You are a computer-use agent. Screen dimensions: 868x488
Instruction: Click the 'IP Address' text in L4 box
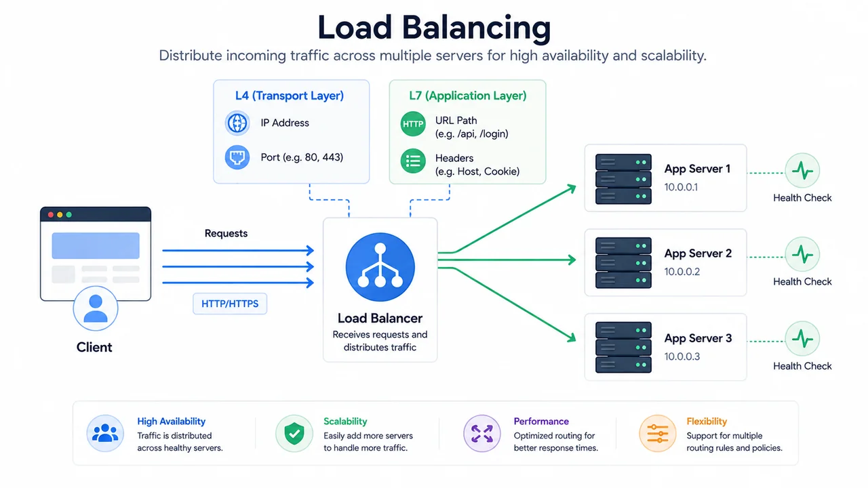(x=285, y=123)
